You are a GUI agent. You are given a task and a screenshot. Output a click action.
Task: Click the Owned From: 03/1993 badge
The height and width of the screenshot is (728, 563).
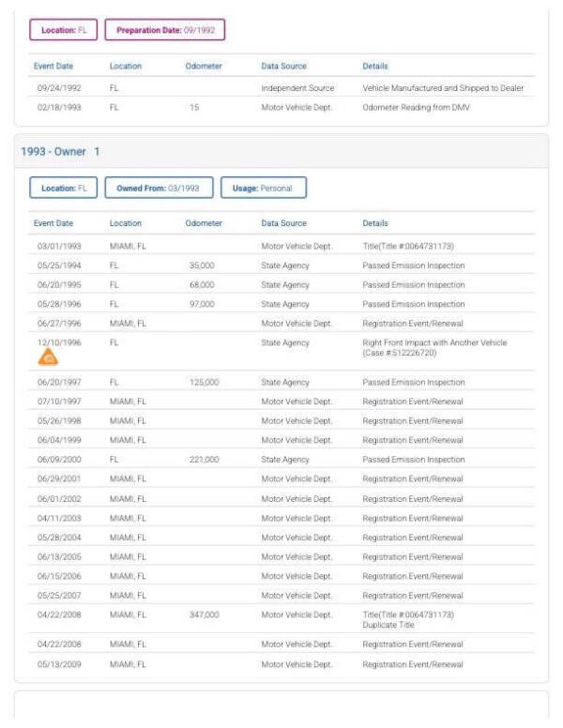[x=158, y=188]
